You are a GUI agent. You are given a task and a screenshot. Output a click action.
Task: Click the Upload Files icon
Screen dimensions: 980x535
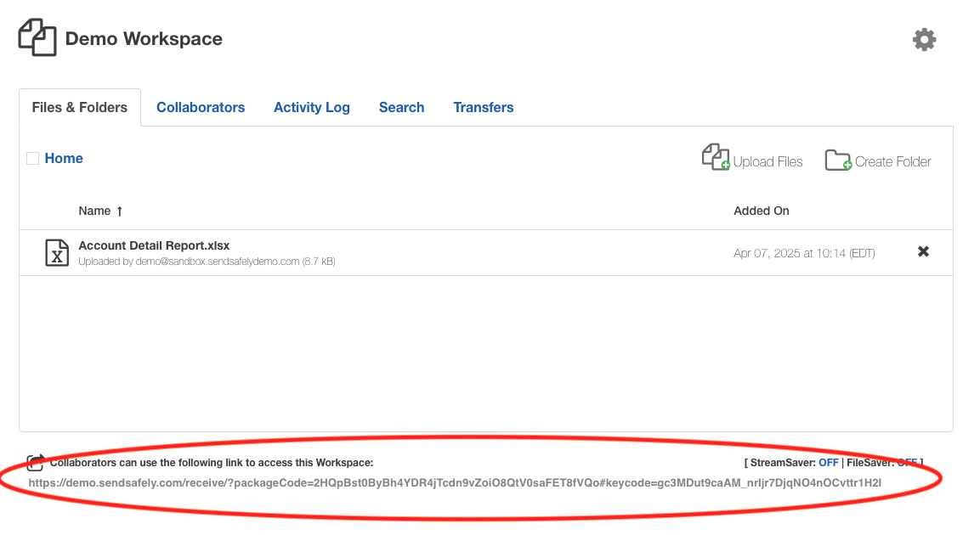click(716, 157)
